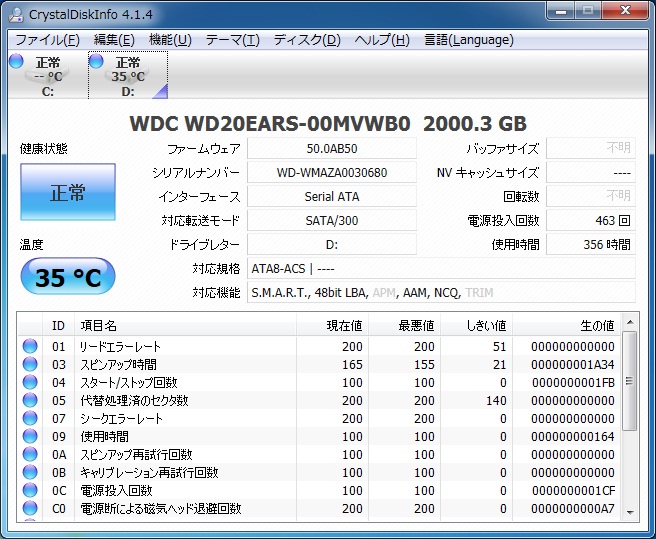Click the SMART list scroll up arrow
The height and width of the screenshot is (539, 656).
(630, 322)
